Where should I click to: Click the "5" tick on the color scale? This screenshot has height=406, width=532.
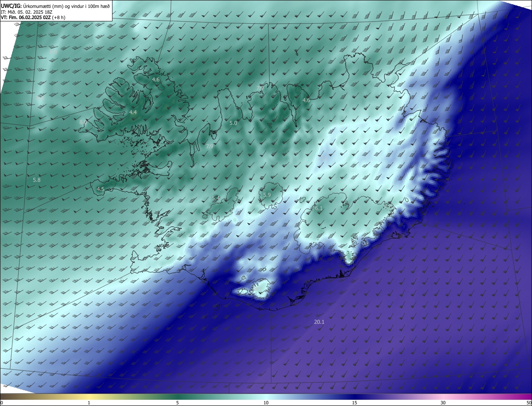pyautogui.click(x=177, y=403)
